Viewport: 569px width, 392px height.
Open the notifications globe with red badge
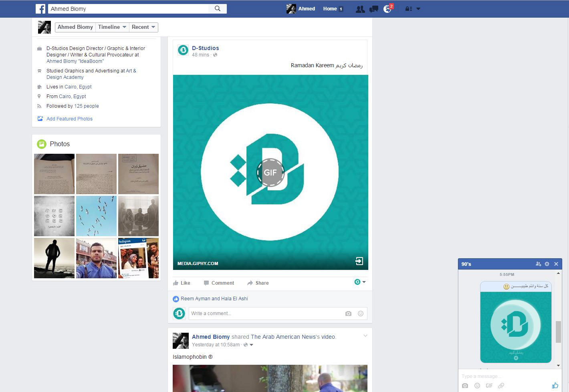[x=387, y=9]
